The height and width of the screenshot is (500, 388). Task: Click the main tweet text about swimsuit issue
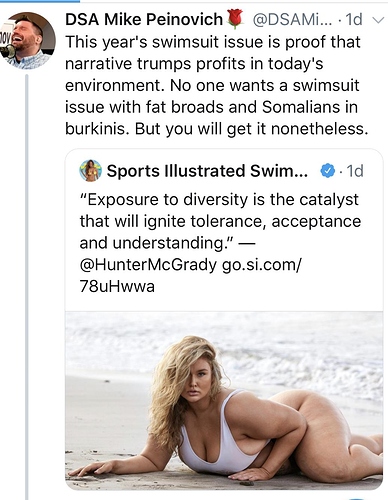tap(217, 85)
